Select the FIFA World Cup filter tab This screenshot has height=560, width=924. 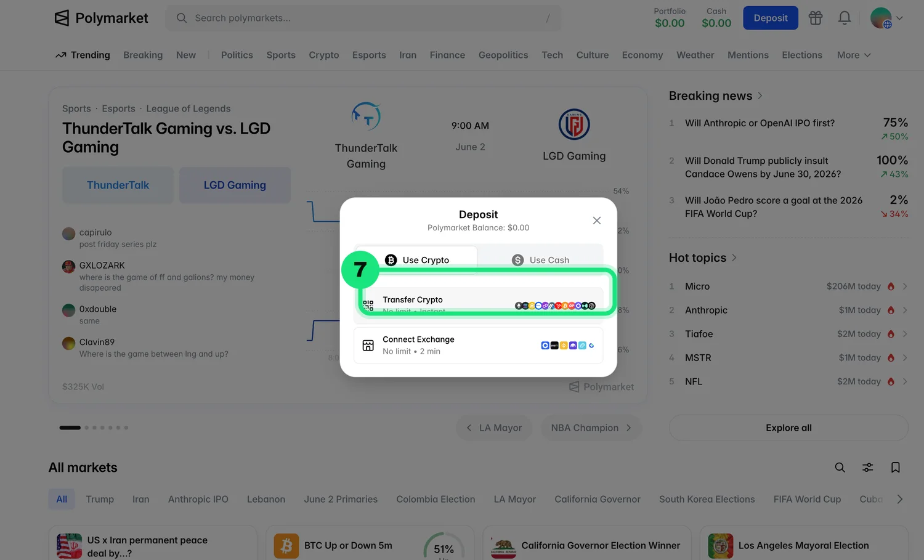point(807,499)
